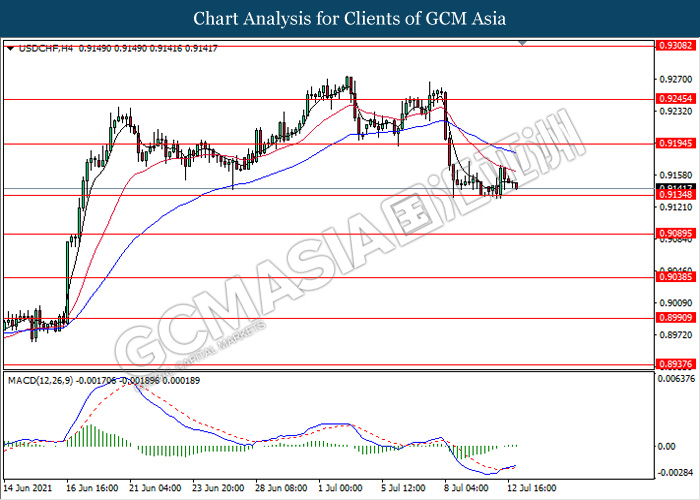
Task: Click the chart shift marker triangle at top
Action: pyautogui.click(x=522, y=43)
